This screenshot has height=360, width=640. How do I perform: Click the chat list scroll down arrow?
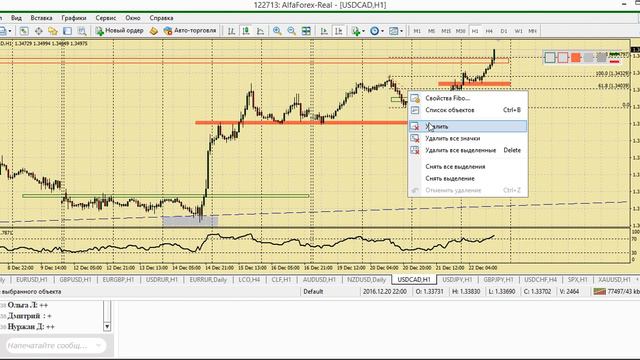[x=107, y=326]
